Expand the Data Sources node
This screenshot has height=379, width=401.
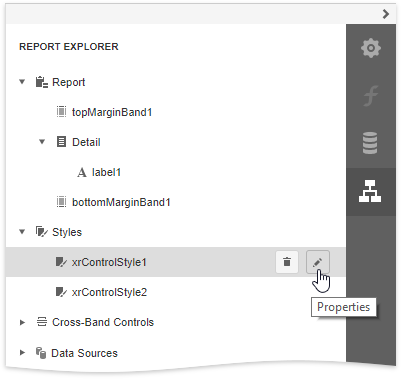click(x=22, y=353)
